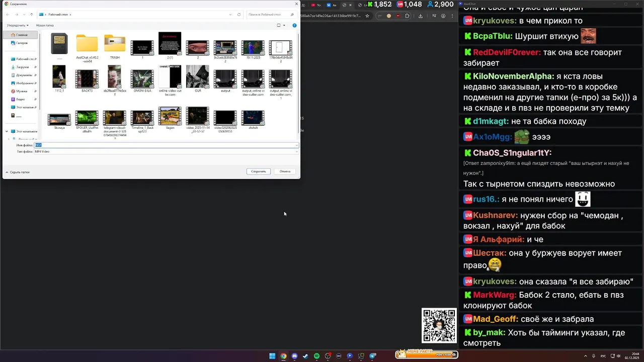This screenshot has width=644, height=362.
Task: Open the Windows Start button
Action: click(272, 356)
